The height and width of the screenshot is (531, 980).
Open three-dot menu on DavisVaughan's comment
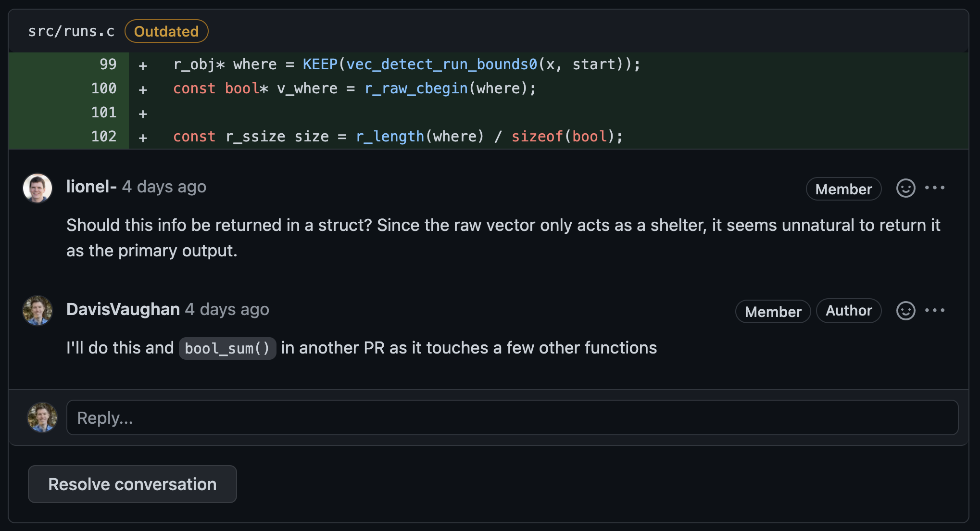click(x=935, y=310)
